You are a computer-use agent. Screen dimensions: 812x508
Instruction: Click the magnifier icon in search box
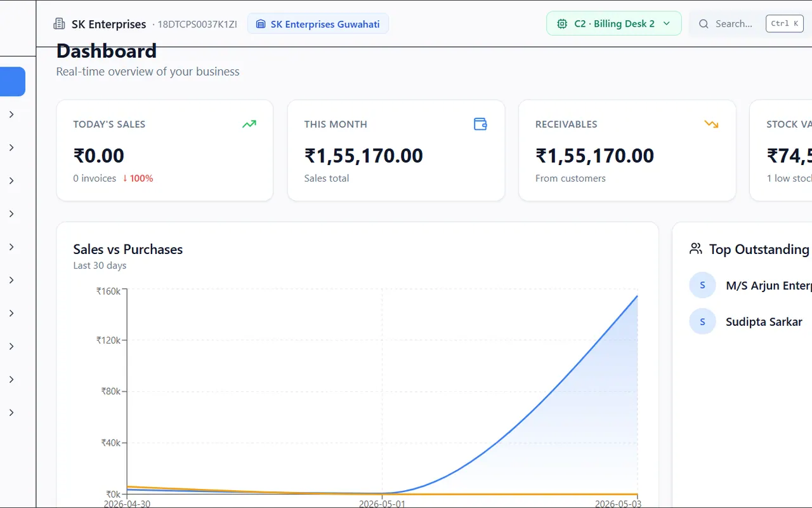coord(704,24)
